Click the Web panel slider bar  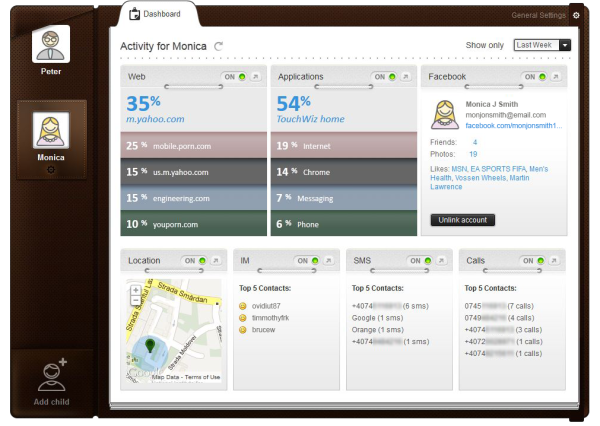click(194, 87)
